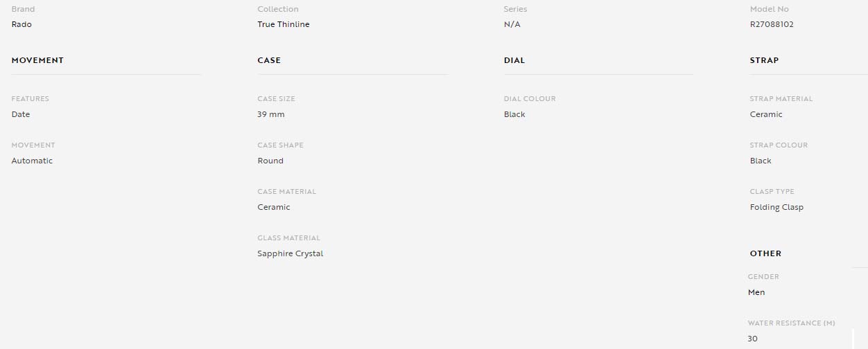Click the Men gender value

coord(756,292)
